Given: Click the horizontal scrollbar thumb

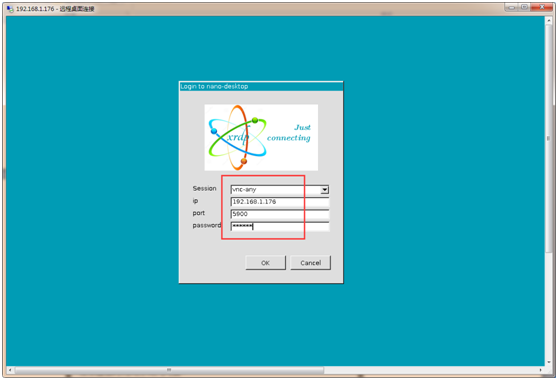Looking at the screenshot, I should click(169, 370).
